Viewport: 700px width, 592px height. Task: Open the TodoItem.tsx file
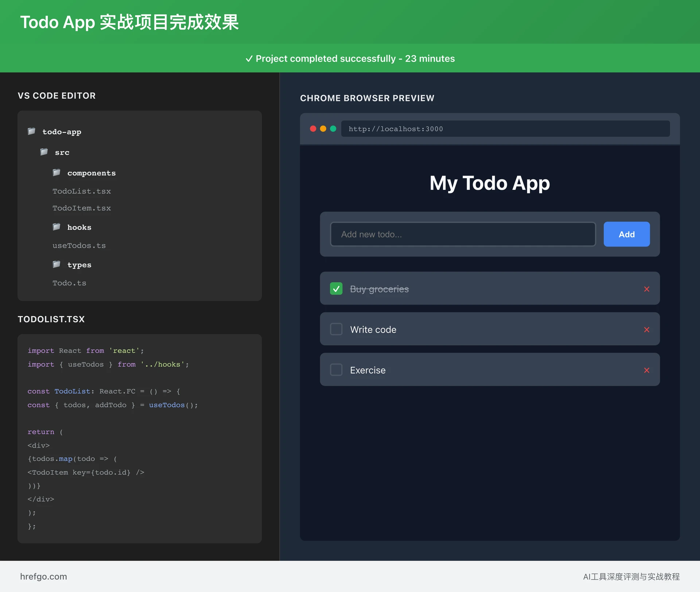click(x=82, y=208)
